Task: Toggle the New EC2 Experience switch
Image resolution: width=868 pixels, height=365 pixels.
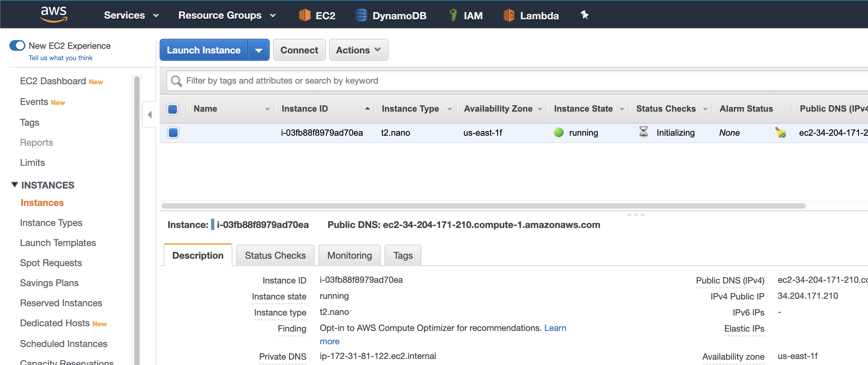Action: 17,45
